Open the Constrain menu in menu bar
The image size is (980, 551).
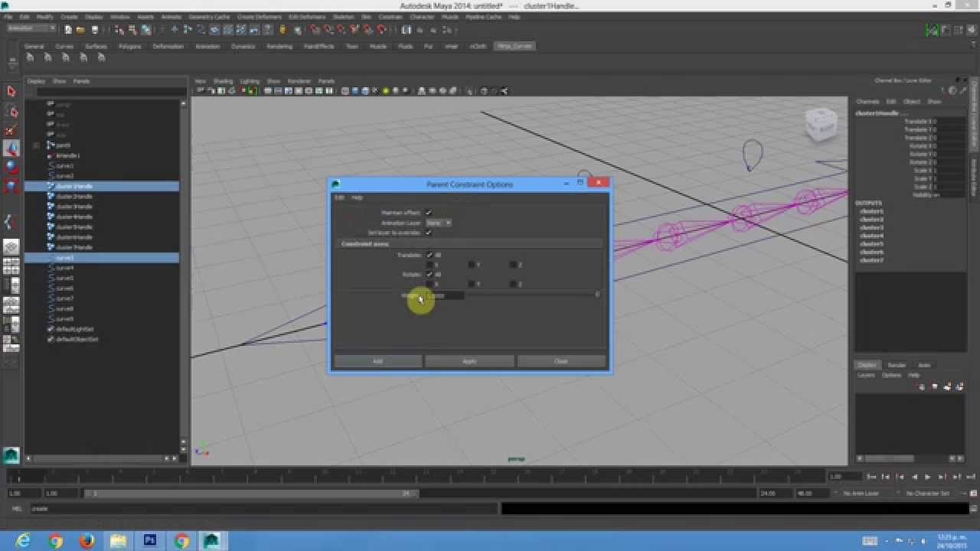390,17
